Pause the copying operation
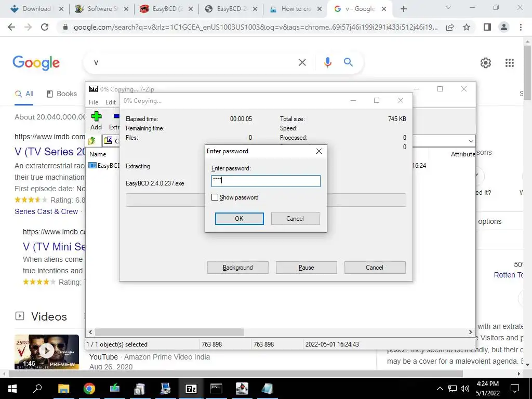The height and width of the screenshot is (399, 532). 307,268
